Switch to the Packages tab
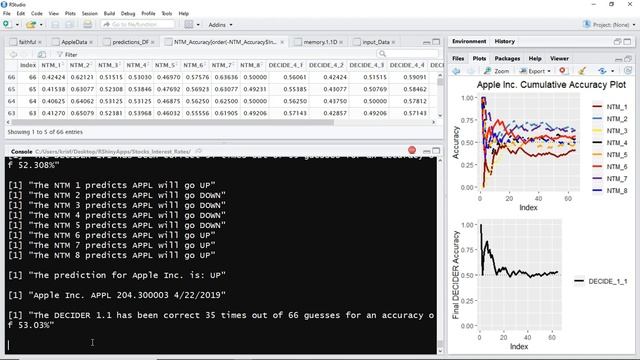 pyautogui.click(x=507, y=59)
